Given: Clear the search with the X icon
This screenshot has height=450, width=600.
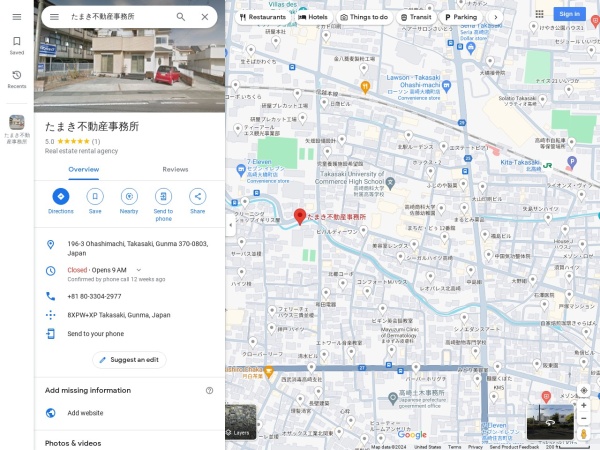Looking at the screenshot, I should [205, 17].
